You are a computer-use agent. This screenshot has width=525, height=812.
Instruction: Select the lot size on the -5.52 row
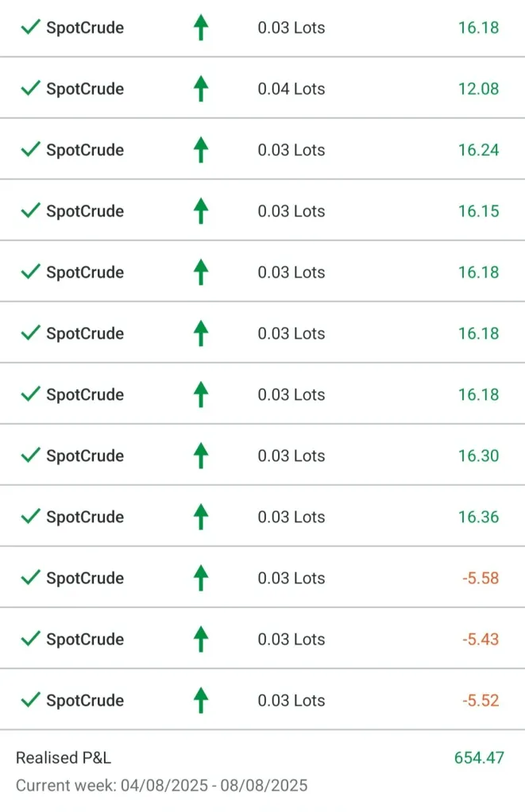coord(291,700)
